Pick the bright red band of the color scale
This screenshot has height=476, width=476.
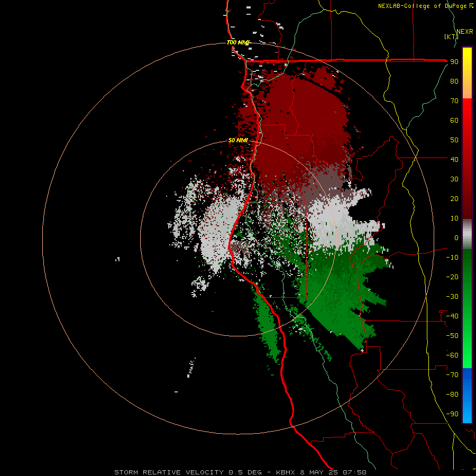(467, 118)
